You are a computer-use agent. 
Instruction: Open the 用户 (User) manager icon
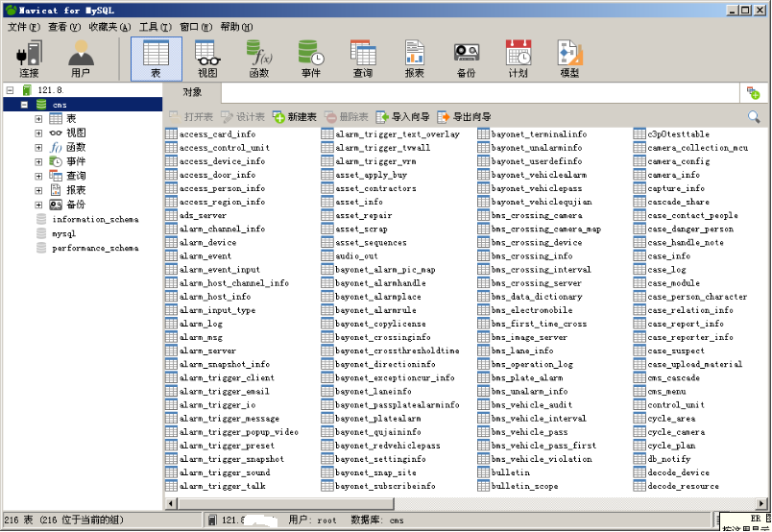[x=82, y=59]
